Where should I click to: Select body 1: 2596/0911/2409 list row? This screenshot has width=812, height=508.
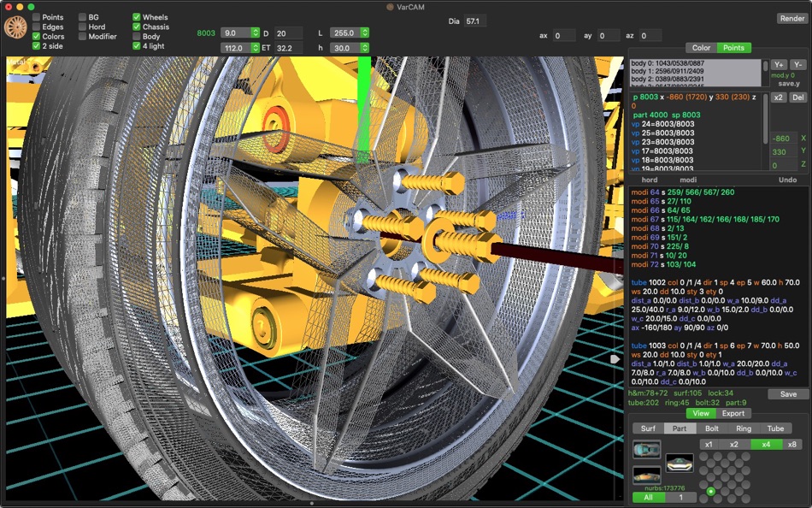[696, 71]
